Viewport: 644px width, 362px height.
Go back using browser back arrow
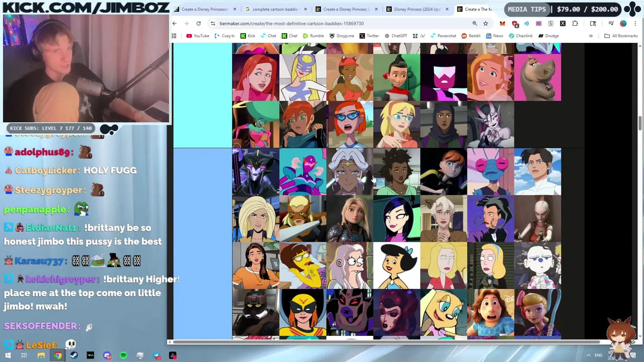coord(175,24)
